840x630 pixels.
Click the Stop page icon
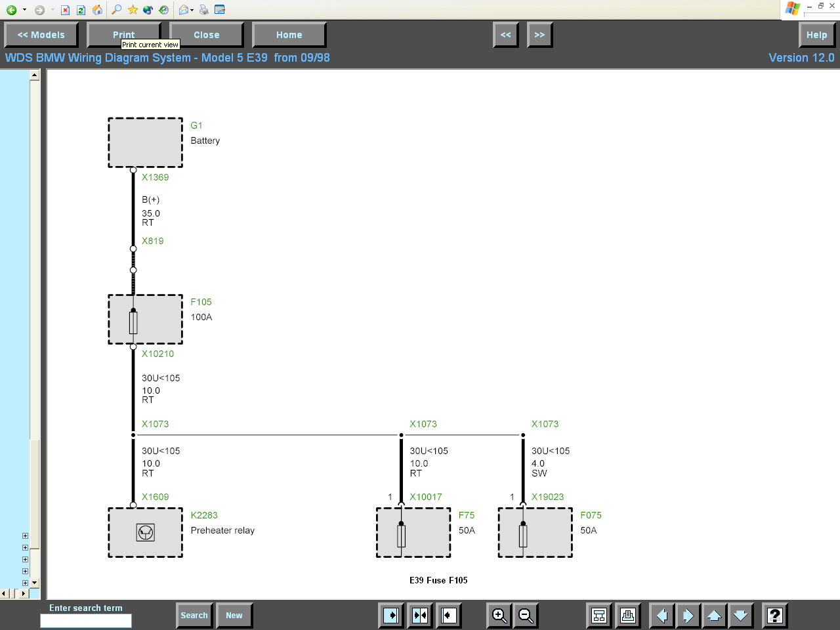pyautogui.click(x=65, y=10)
